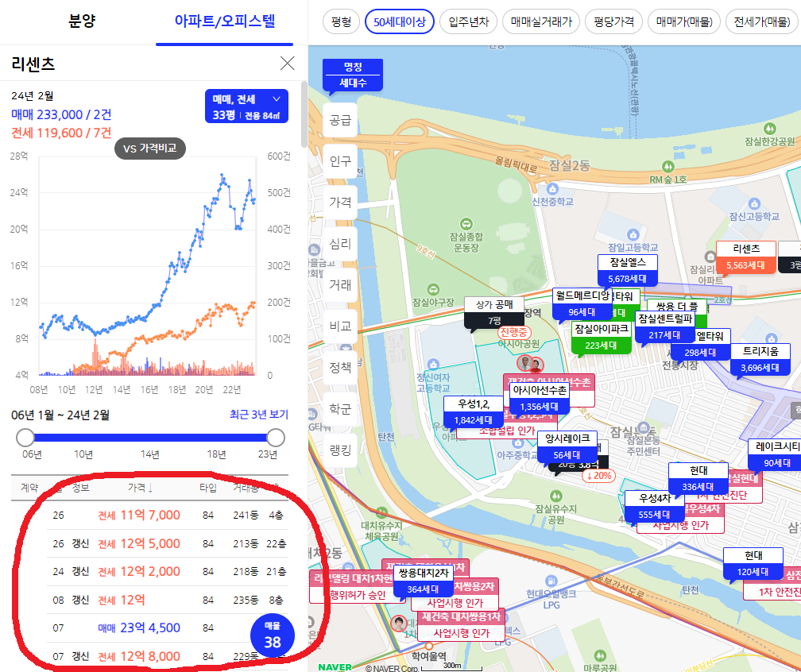Toggle the 매매가(매물) filter chip
The image size is (801, 672).
pyautogui.click(x=684, y=22)
